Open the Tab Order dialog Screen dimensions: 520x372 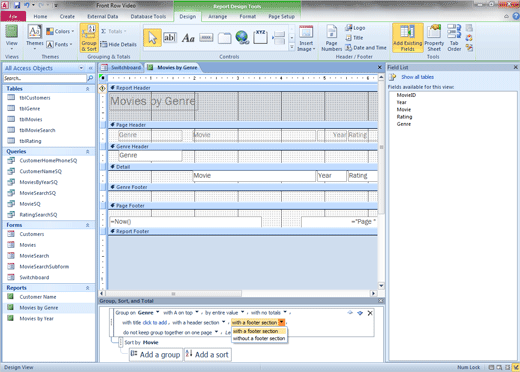[x=454, y=38]
